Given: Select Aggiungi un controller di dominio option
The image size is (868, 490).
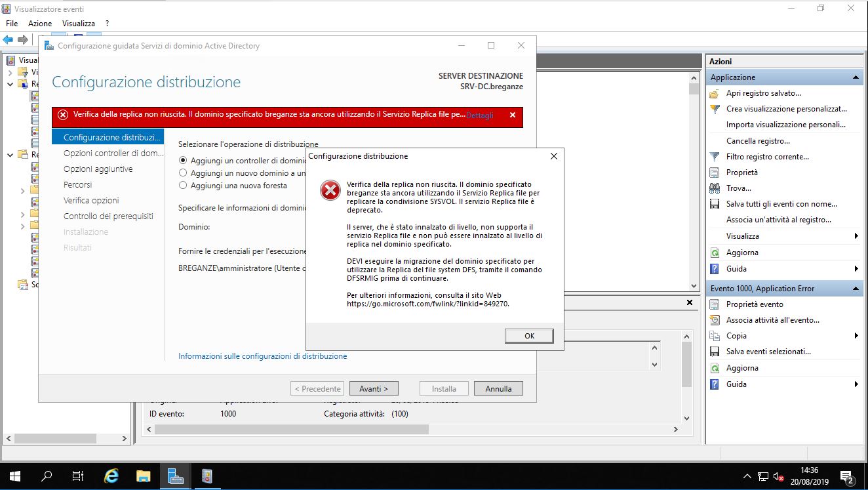Looking at the screenshot, I should tap(183, 161).
